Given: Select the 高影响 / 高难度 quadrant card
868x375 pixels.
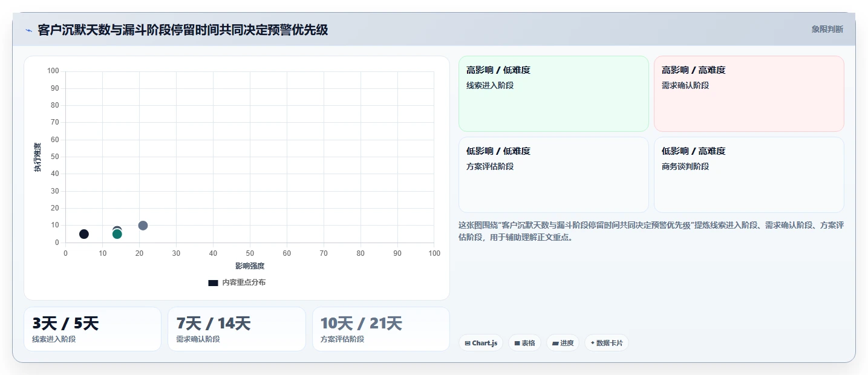Looking at the screenshot, I should pyautogui.click(x=749, y=94).
